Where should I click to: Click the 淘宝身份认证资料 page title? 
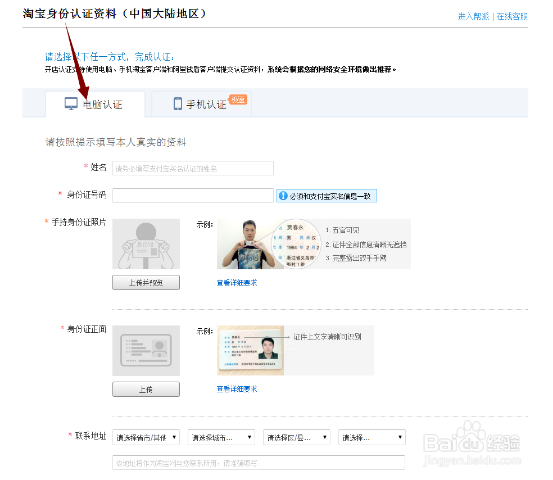114,14
